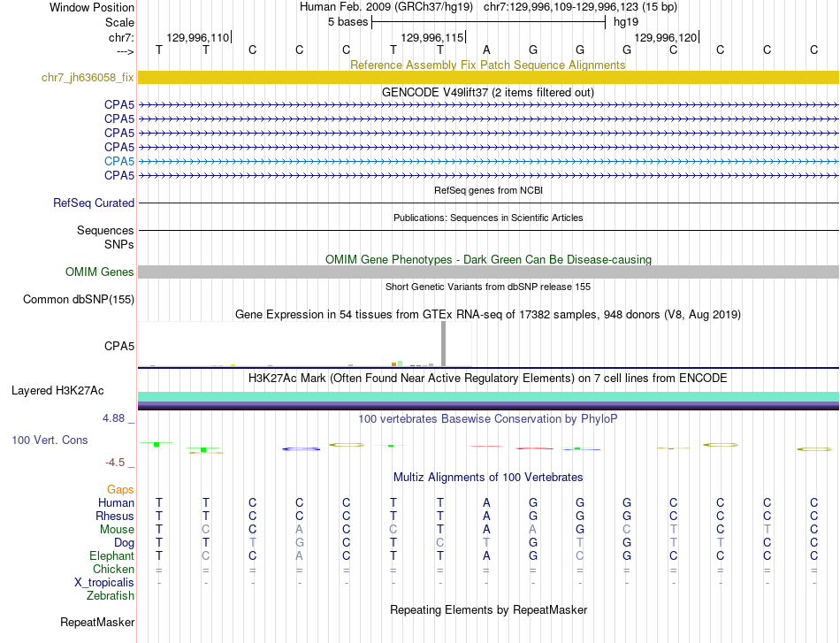Click the turquoise Layered H3K27Ac signal band
The image size is (840, 643).
[x=488, y=396]
